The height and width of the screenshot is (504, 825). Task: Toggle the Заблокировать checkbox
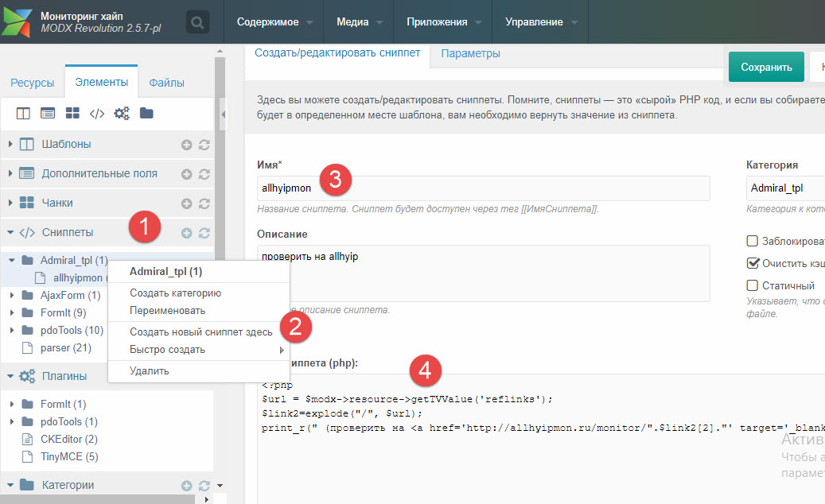click(753, 241)
